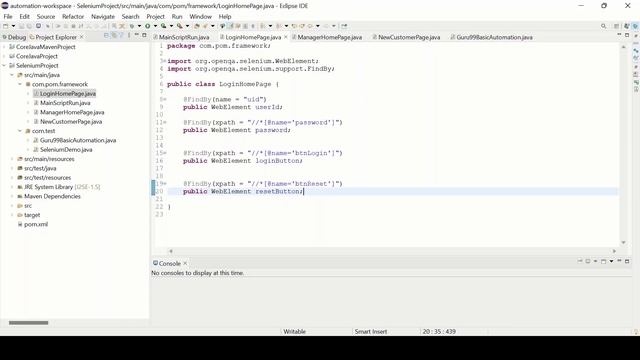The image size is (640, 360).
Task: Click editor vertical scrollbar up arrow
Action: pyautogui.click(x=623, y=47)
